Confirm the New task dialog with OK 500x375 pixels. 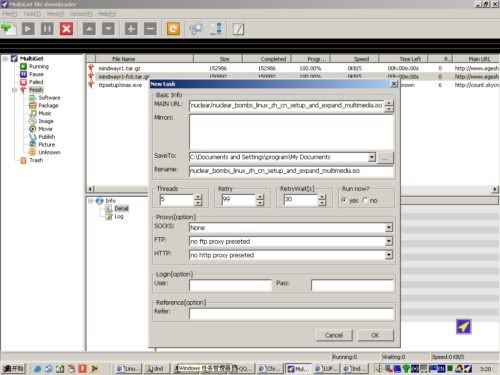tap(375, 335)
